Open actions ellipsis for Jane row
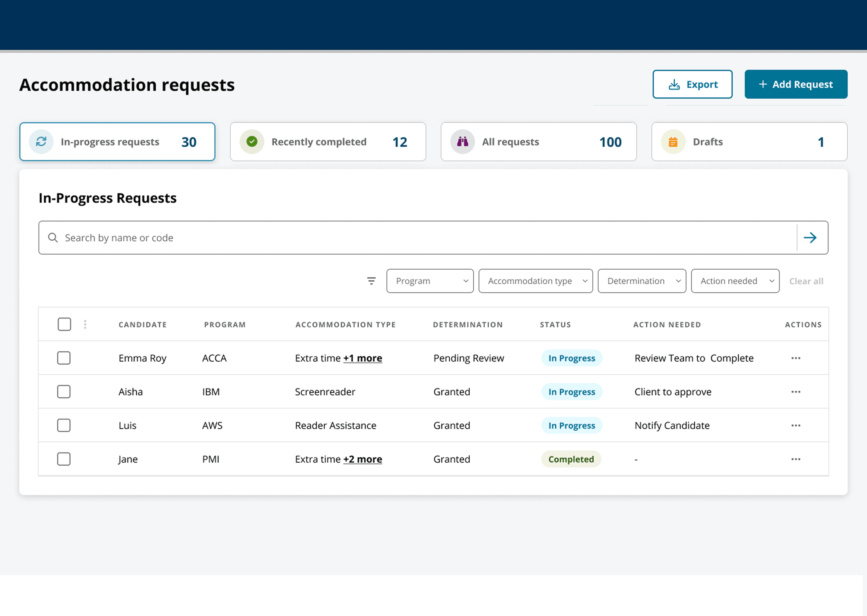The height and width of the screenshot is (616, 867). pyautogui.click(x=796, y=459)
